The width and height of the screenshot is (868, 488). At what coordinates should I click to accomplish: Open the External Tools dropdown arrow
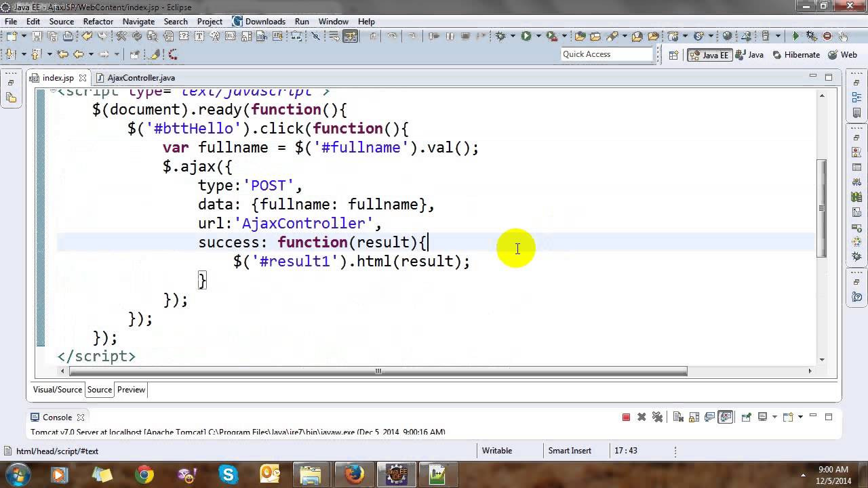coord(564,36)
